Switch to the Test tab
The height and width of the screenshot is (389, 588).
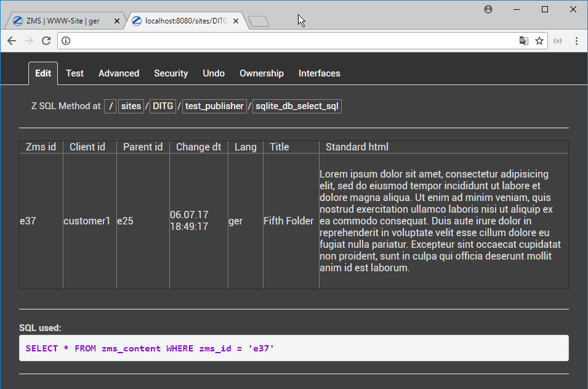(75, 73)
